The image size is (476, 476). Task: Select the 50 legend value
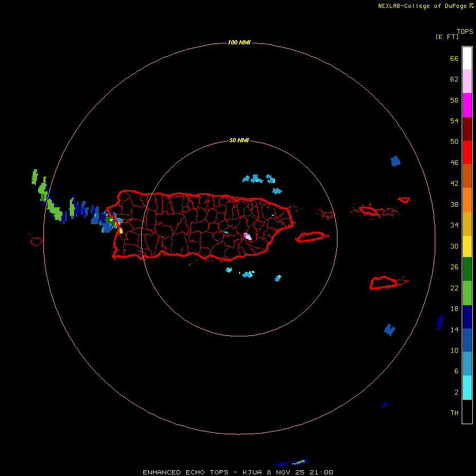[x=454, y=141]
